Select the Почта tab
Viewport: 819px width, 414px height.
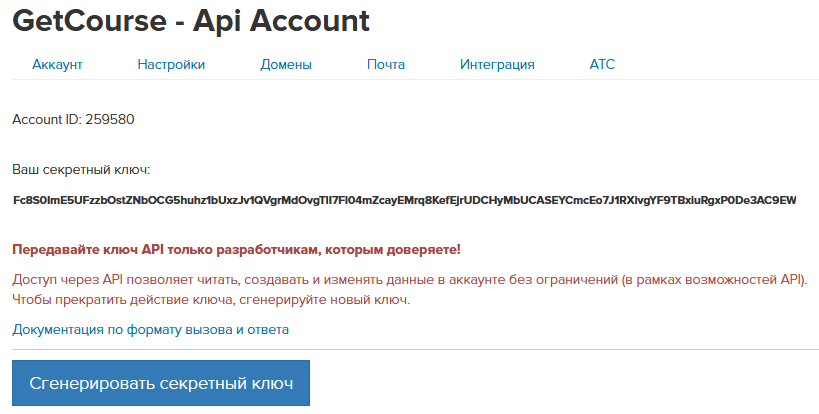tap(386, 65)
